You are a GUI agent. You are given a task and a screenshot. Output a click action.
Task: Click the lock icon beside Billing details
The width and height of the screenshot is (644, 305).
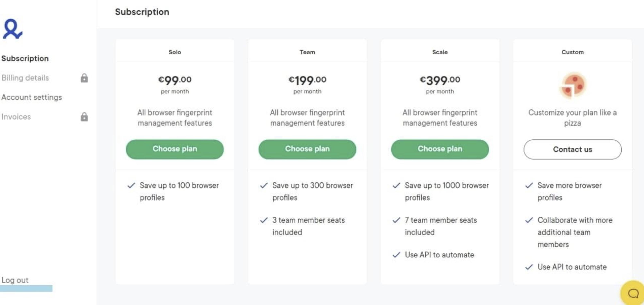tap(84, 78)
